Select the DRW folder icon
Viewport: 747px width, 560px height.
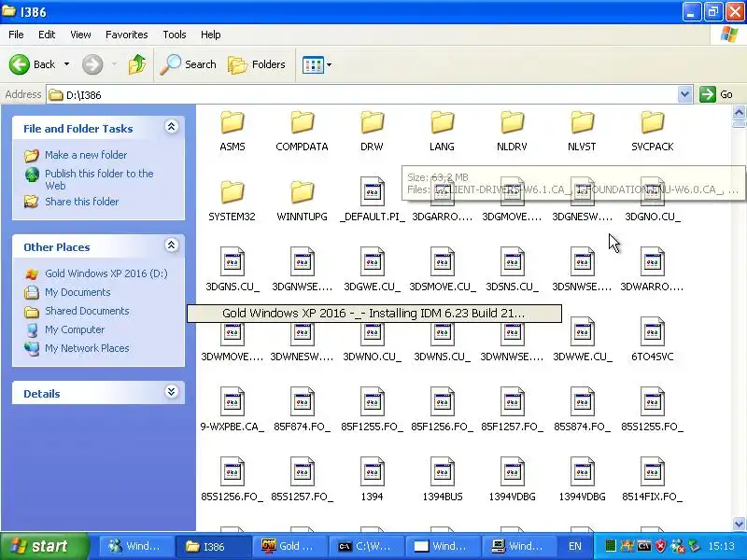pos(372,122)
